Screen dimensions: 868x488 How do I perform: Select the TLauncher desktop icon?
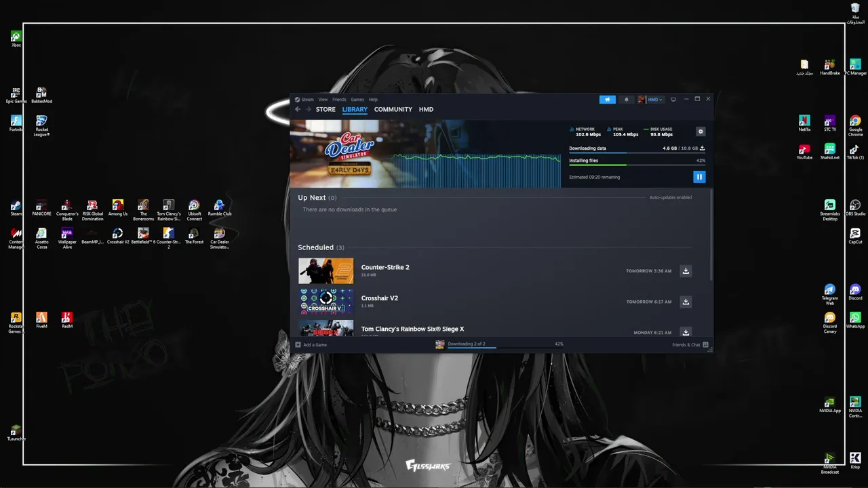[x=16, y=433]
